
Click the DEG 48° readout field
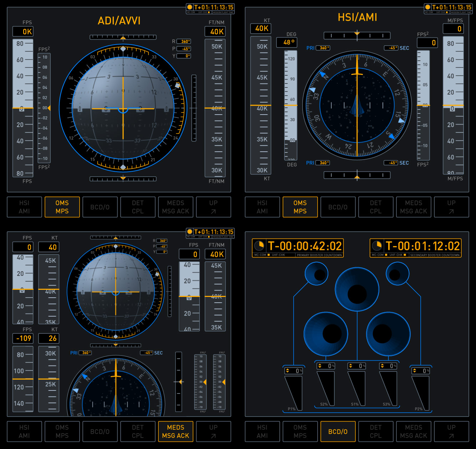289,42
